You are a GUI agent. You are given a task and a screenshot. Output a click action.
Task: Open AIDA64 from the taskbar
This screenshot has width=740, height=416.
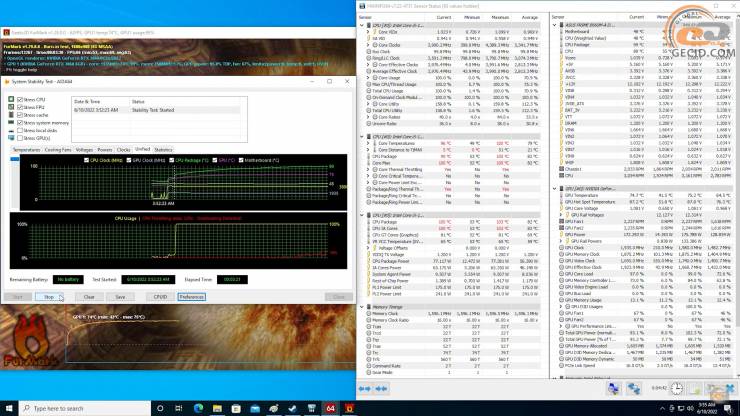330,408
